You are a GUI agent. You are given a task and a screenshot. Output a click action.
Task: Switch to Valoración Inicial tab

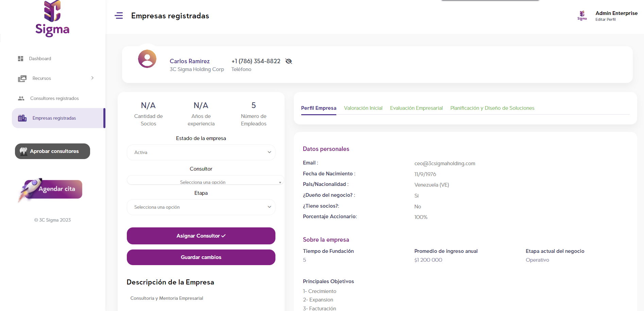(x=363, y=108)
